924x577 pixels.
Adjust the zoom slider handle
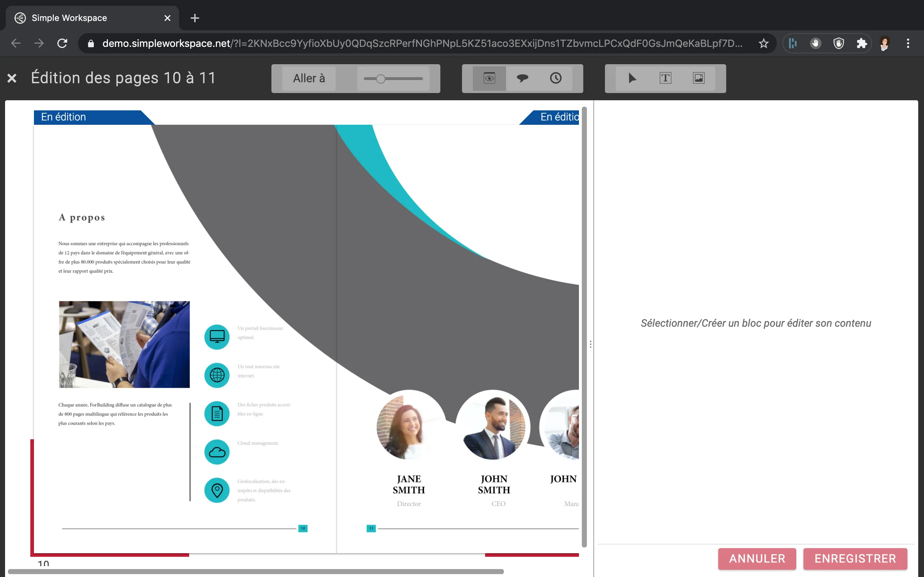coord(380,79)
